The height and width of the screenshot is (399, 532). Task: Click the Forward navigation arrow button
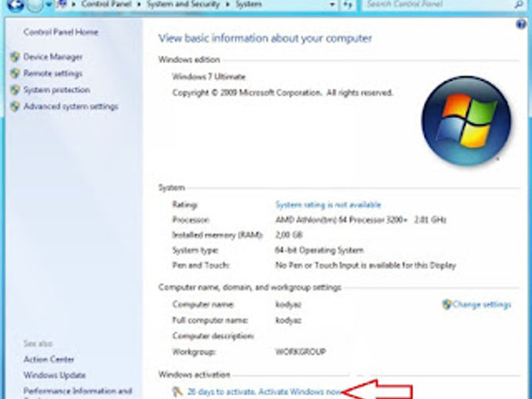[x=35, y=5]
